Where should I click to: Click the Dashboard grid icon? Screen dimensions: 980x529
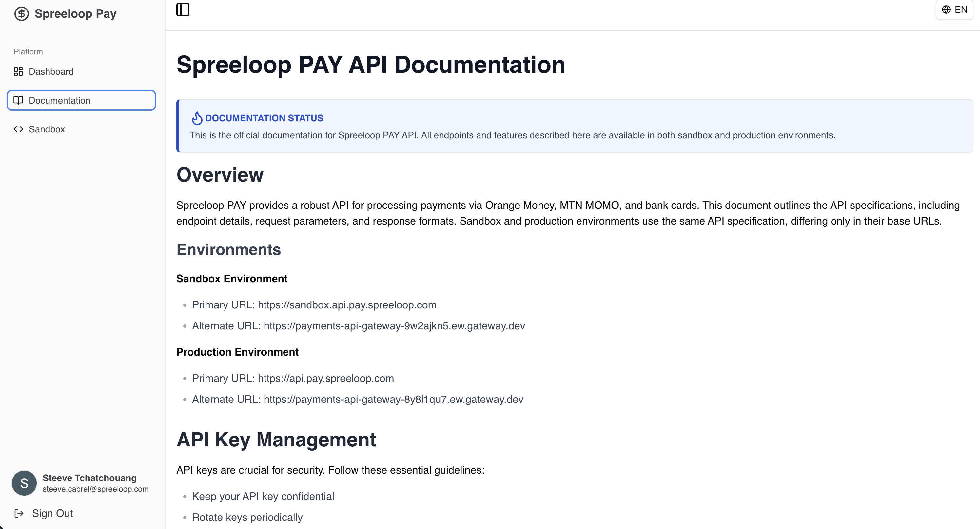pos(18,71)
